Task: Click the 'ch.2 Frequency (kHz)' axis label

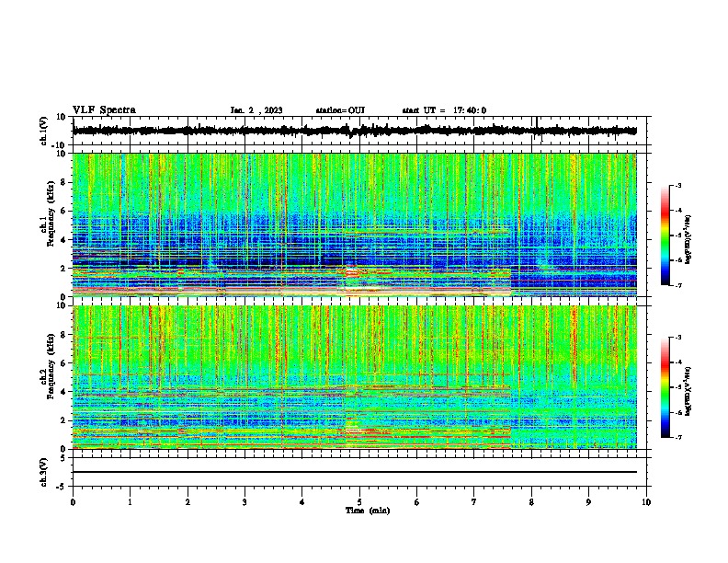Action: pyautogui.click(x=47, y=366)
